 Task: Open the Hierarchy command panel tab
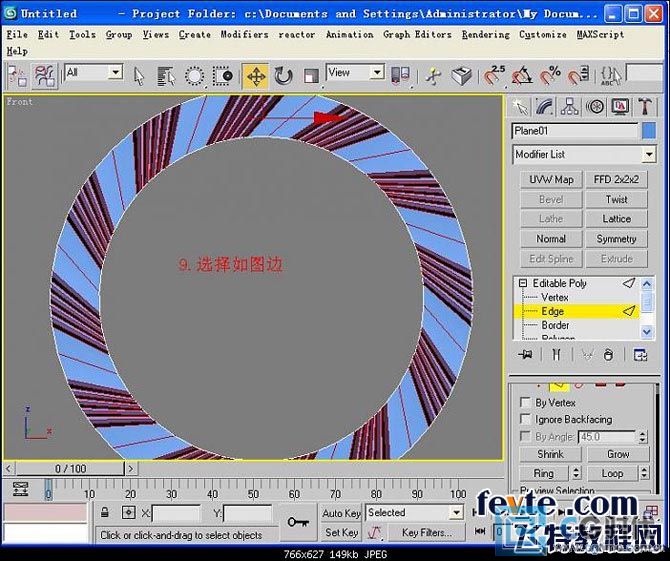570,107
